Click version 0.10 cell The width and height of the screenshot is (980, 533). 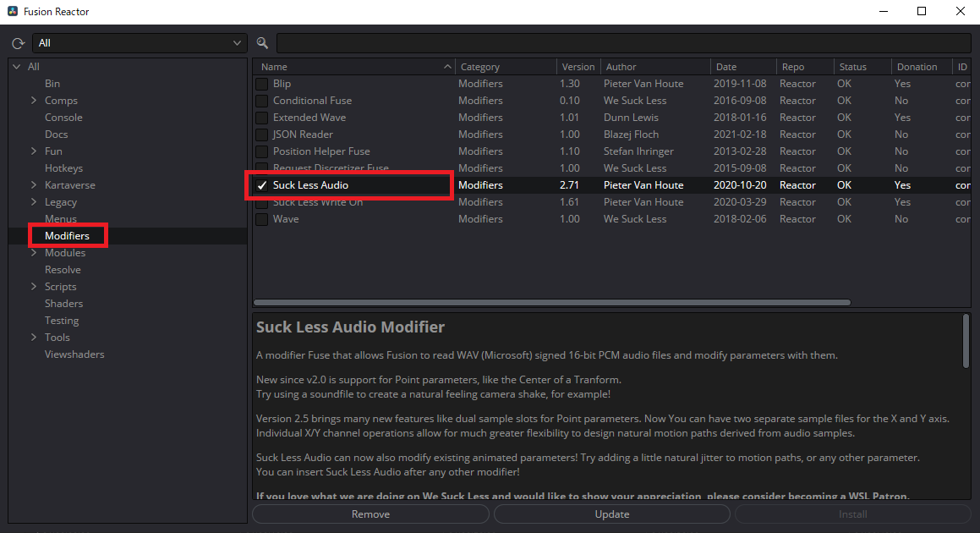[x=569, y=101]
